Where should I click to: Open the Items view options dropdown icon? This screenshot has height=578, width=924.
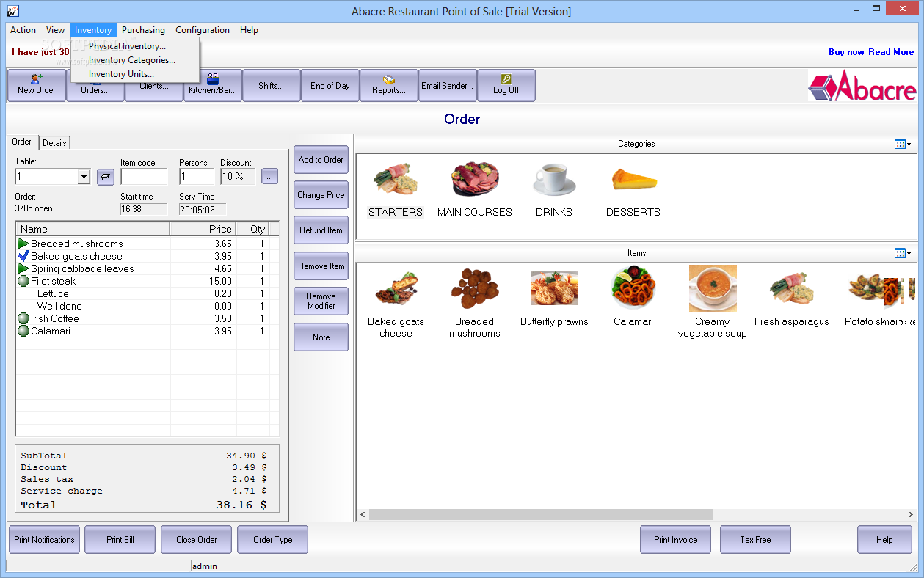(x=903, y=253)
